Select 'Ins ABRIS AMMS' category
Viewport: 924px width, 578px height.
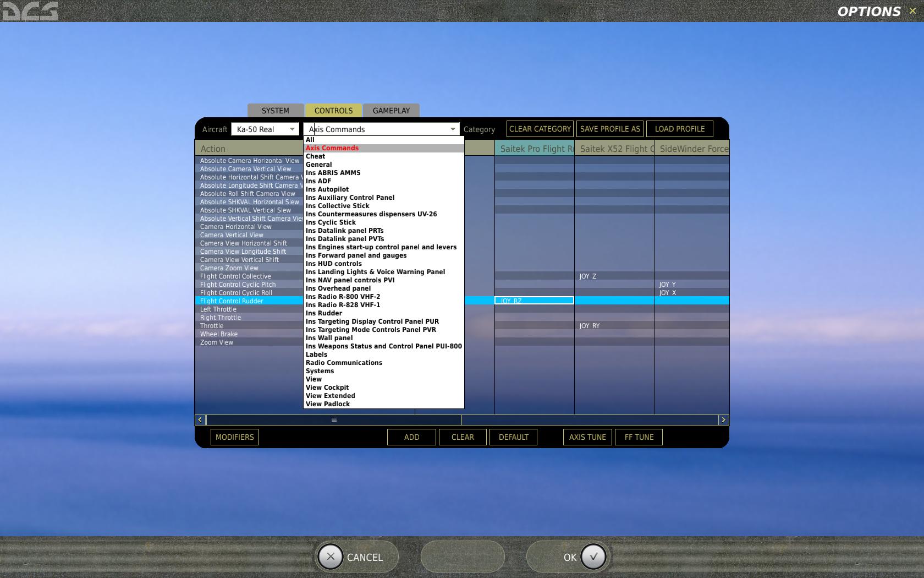click(384, 173)
